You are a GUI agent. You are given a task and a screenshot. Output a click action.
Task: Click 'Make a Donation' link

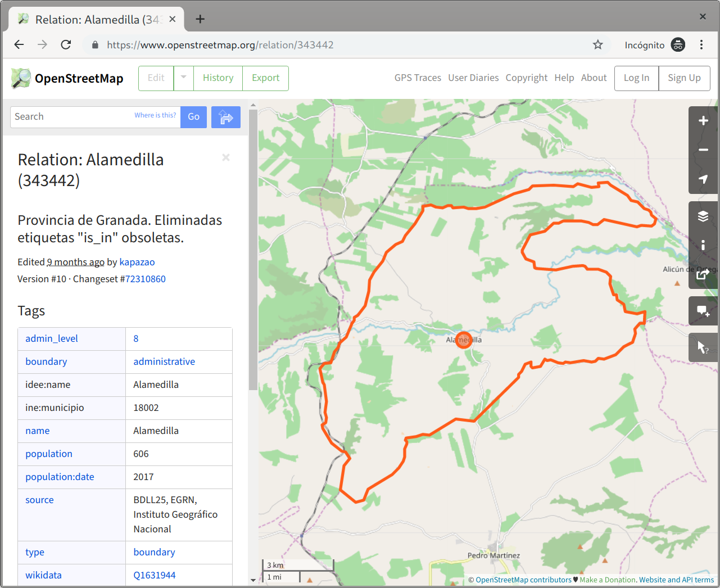point(608,580)
